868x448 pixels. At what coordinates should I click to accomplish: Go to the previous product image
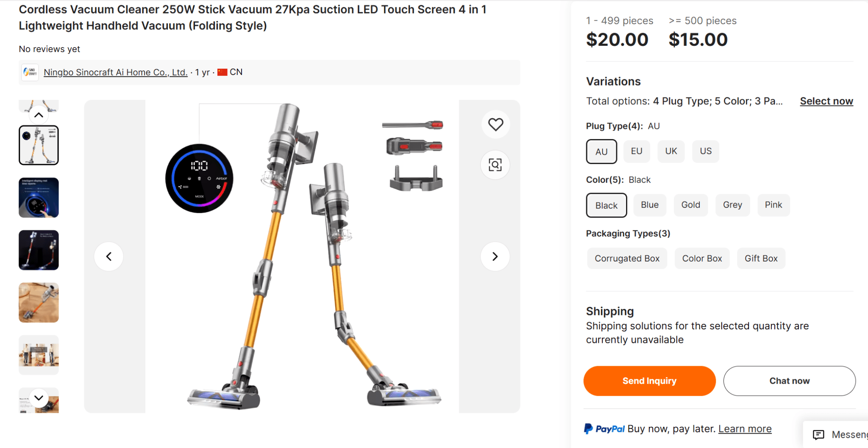click(109, 256)
